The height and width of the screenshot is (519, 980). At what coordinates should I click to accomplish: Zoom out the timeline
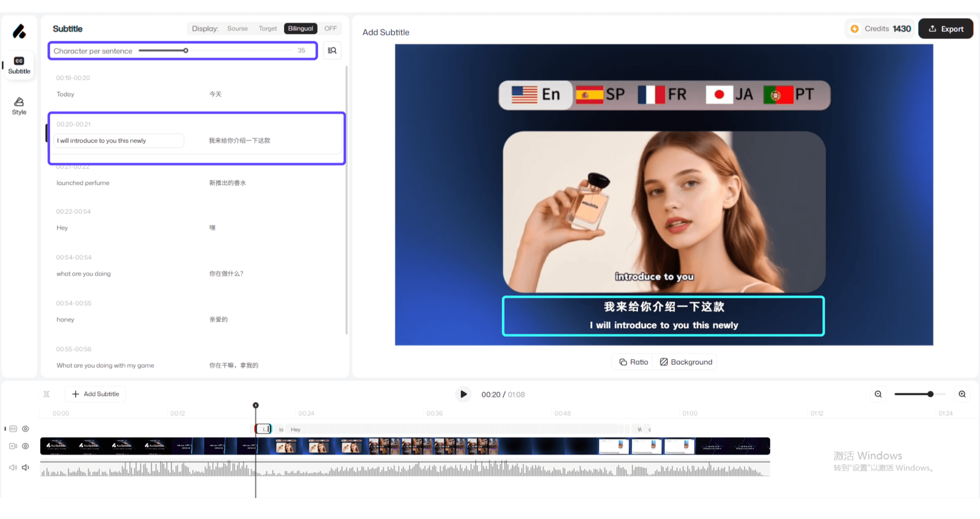878,394
